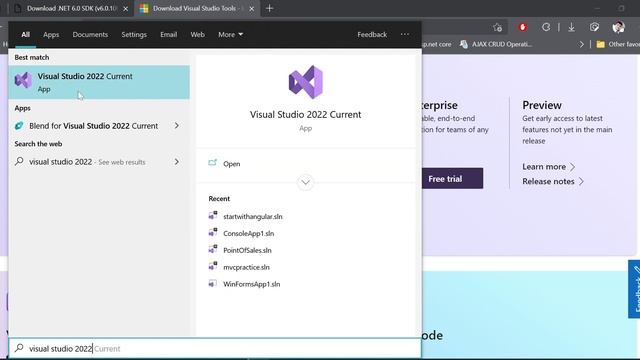Click Open to launch Visual Studio 2022
640x360 pixels.
tap(231, 164)
